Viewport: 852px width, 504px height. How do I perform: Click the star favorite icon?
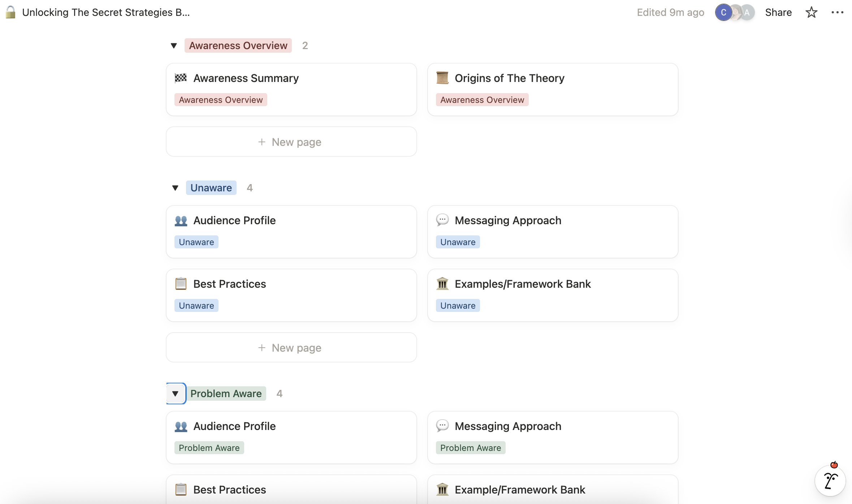811,13
